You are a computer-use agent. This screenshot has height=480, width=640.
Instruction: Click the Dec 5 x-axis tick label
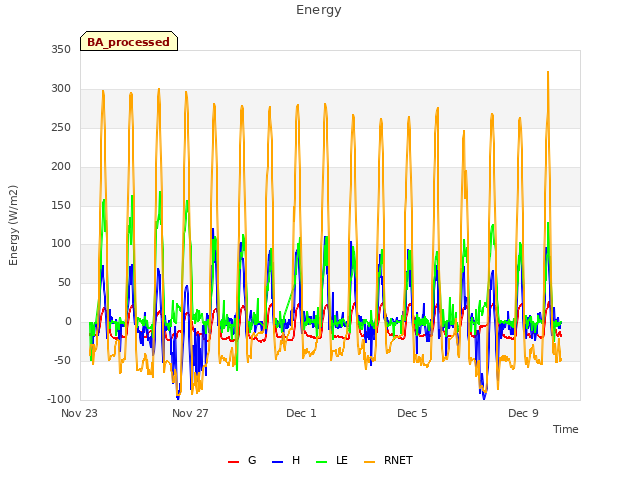(412, 413)
